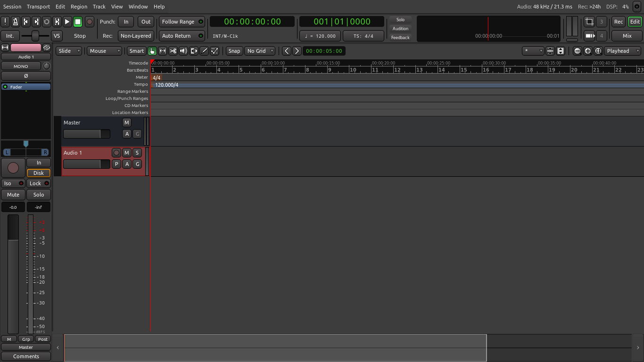This screenshot has width=644, height=362.
Task: Click the Snap button
Action: 234,51
